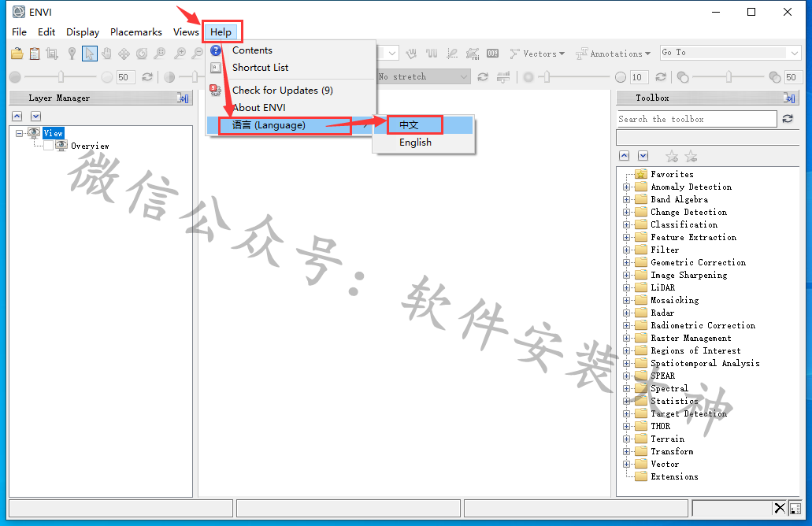The width and height of the screenshot is (812, 526).
Task: Open the Placemarks menu
Action: point(136,32)
